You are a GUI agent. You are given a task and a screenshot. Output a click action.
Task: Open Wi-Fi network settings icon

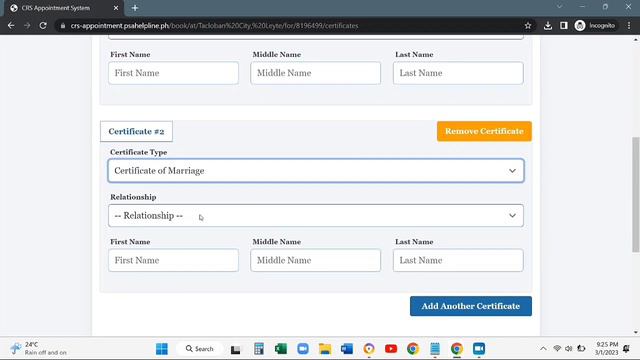[557, 349]
